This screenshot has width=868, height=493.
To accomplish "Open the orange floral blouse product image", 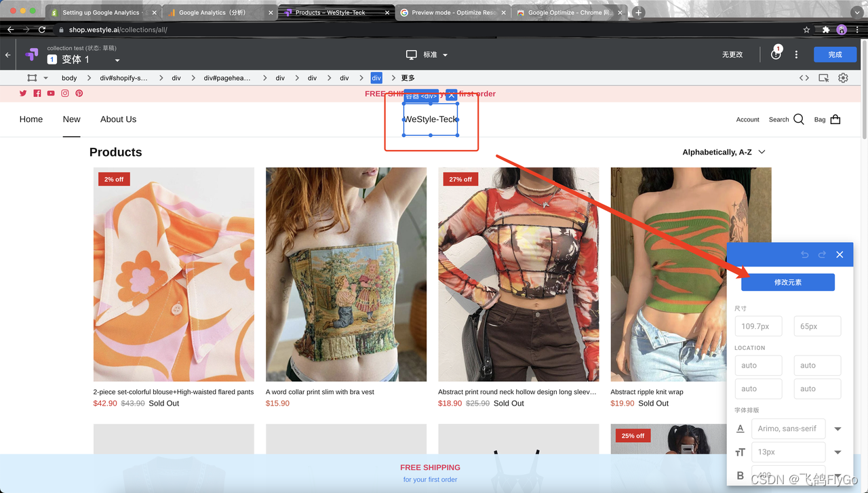I will click(x=174, y=275).
